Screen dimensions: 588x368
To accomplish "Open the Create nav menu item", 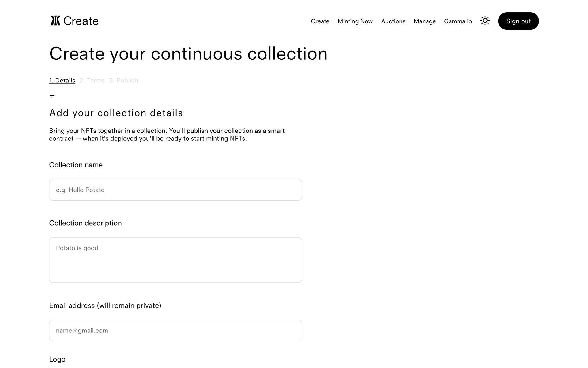I will pos(320,21).
